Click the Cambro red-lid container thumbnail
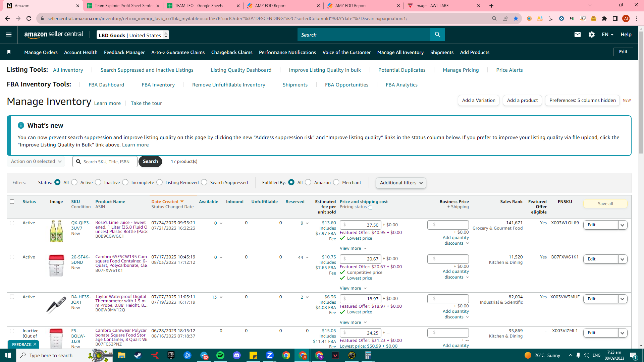Viewport: 644px width, 362px height. coord(56,265)
